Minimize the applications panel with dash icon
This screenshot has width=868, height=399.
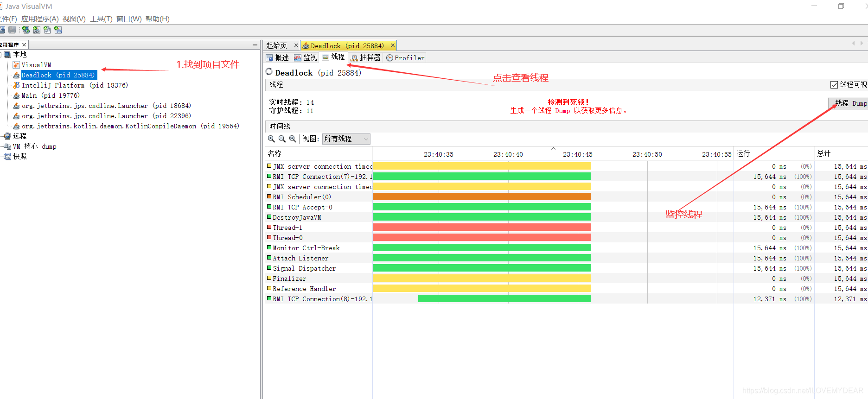pyautogui.click(x=255, y=45)
